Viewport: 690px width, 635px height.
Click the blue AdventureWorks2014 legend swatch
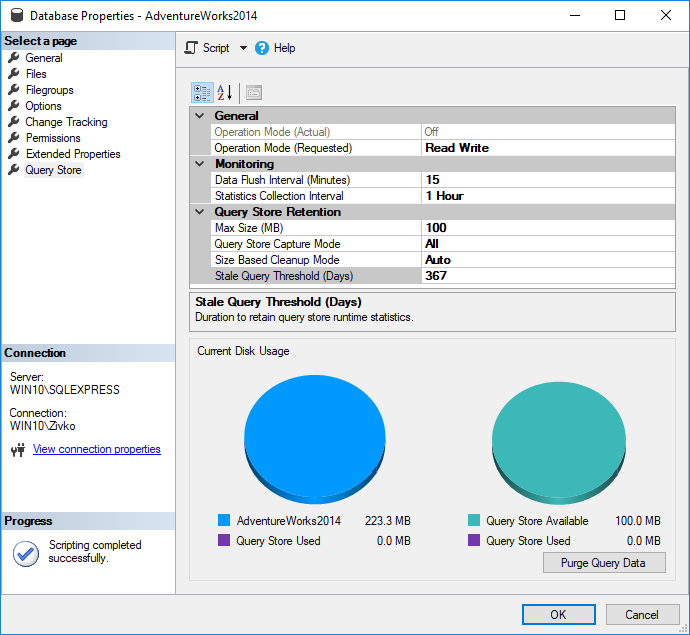pos(224,521)
